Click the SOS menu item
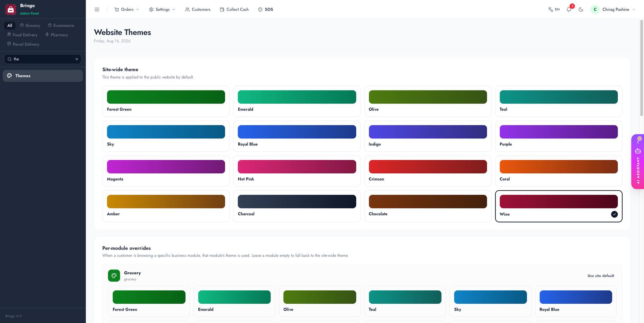The width and height of the screenshot is (644, 323). pos(266,9)
